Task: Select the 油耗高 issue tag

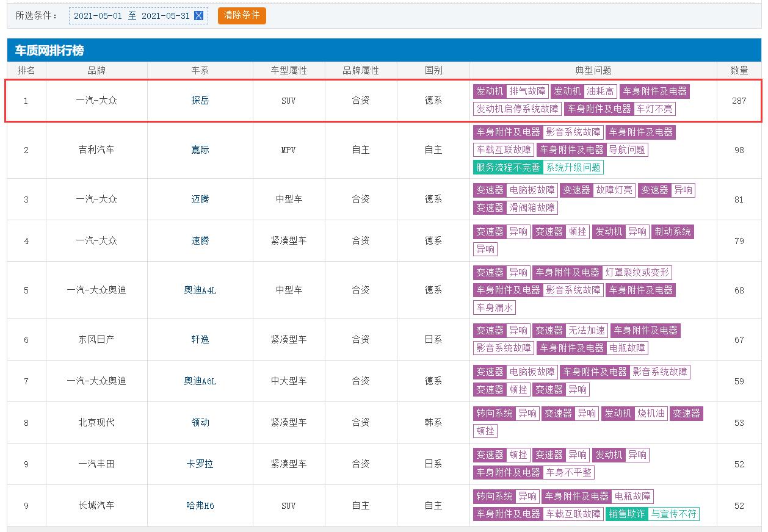Action: [x=600, y=92]
